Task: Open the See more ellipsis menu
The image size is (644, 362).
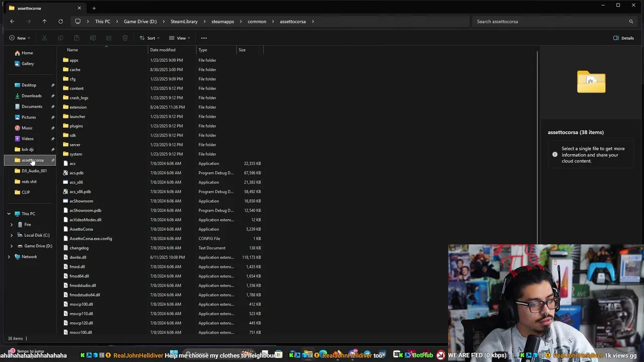Action: coord(204,38)
